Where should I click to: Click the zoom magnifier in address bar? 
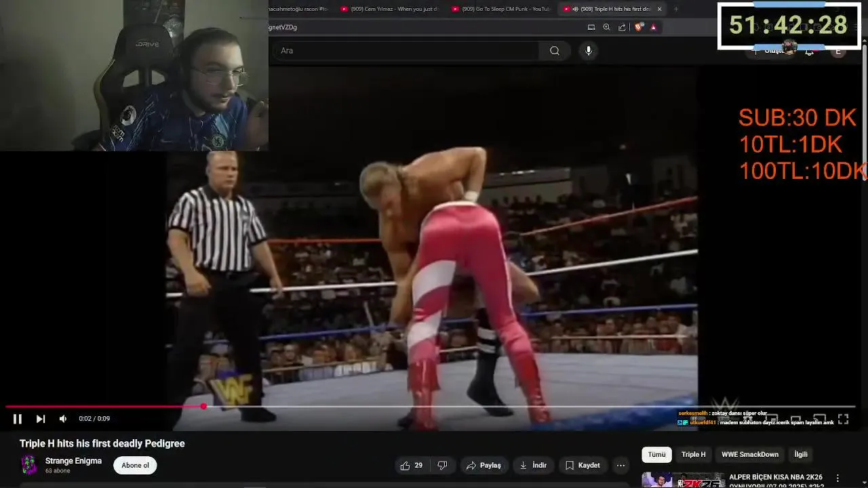click(x=606, y=27)
